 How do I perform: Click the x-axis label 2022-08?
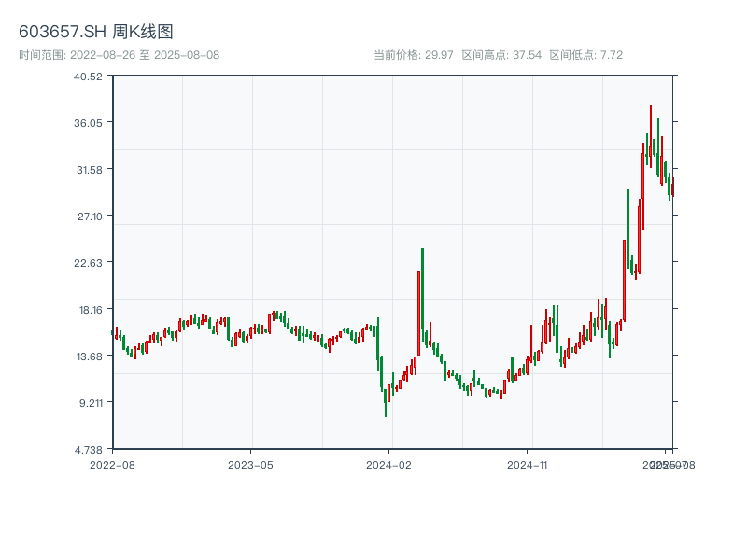pos(112,465)
